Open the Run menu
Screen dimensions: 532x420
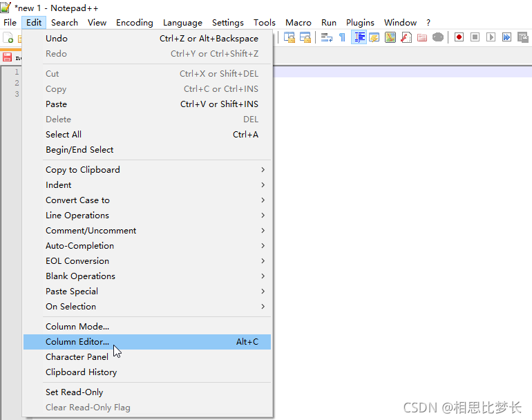click(329, 23)
